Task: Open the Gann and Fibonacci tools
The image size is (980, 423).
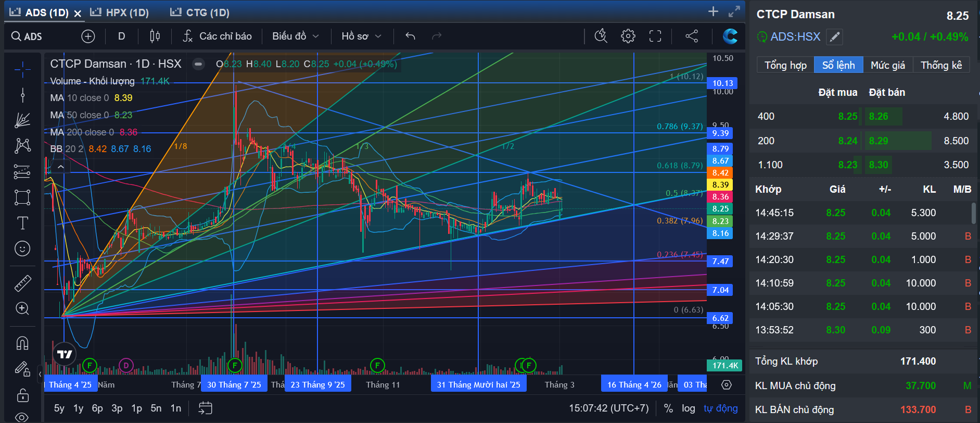Action: (x=22, y=120)
